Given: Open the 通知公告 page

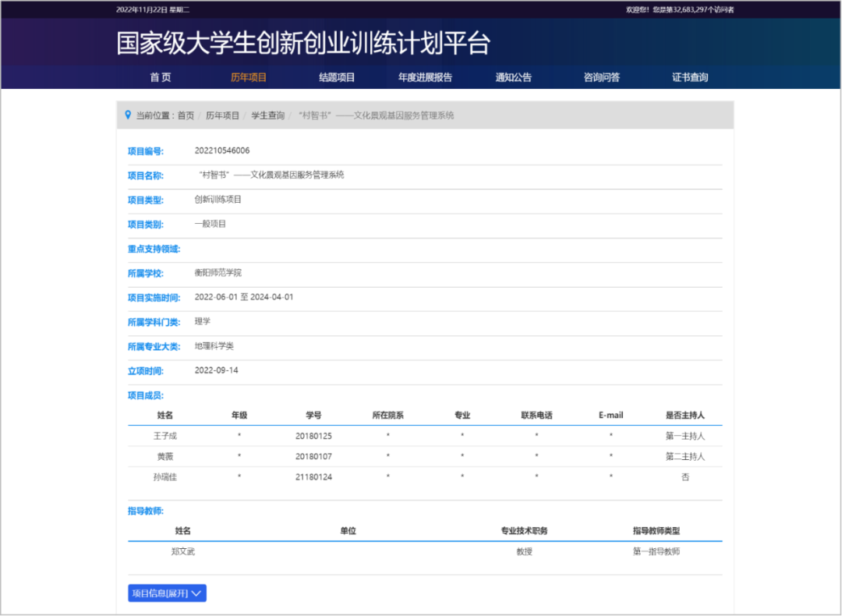Looking at the screenshot, I should (x=514, y=77).
